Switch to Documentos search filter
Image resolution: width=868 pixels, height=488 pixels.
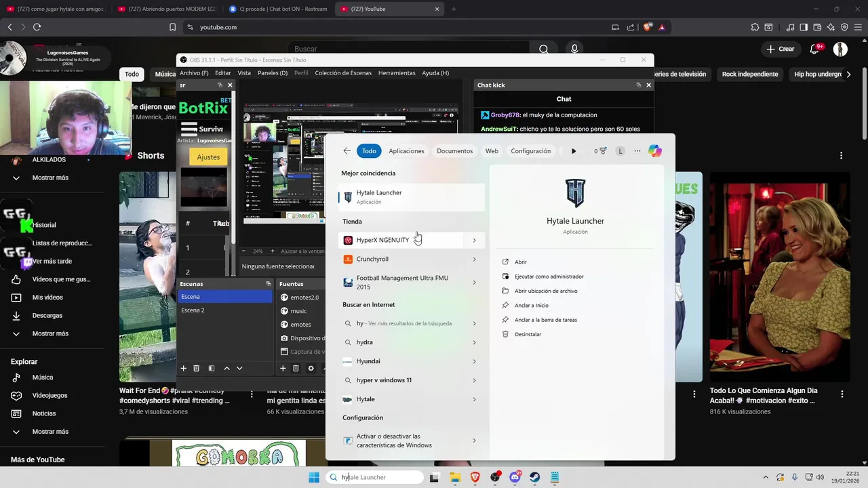click(x=454, y=151)
